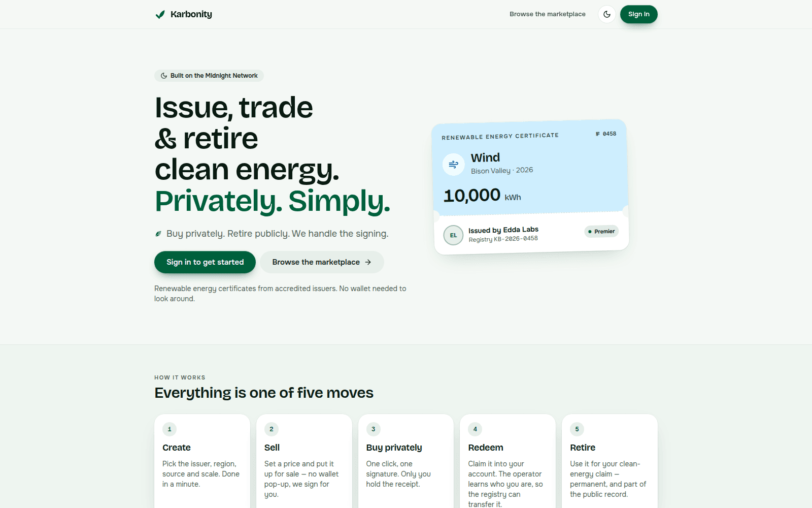Select the Buy privately step card heading

394,448
